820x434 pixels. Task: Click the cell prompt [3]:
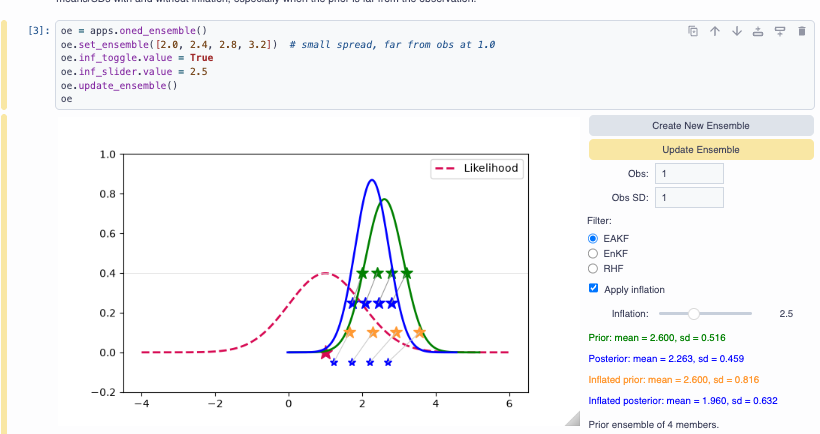click(x=39, y=31)
